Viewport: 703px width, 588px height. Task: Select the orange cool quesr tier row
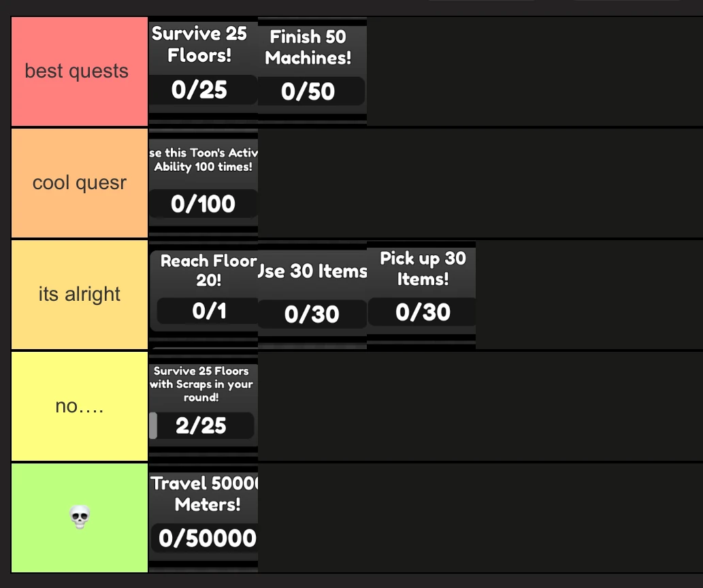79,182
